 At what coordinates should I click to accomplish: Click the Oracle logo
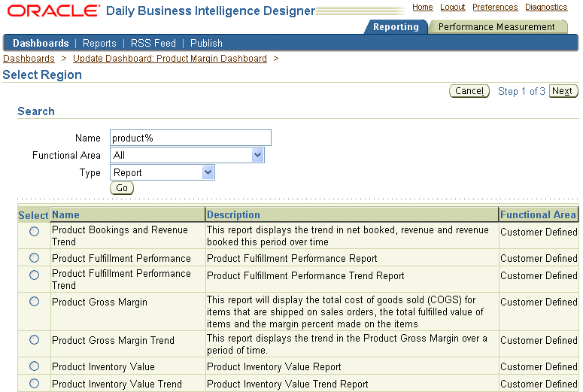(53, 11)
